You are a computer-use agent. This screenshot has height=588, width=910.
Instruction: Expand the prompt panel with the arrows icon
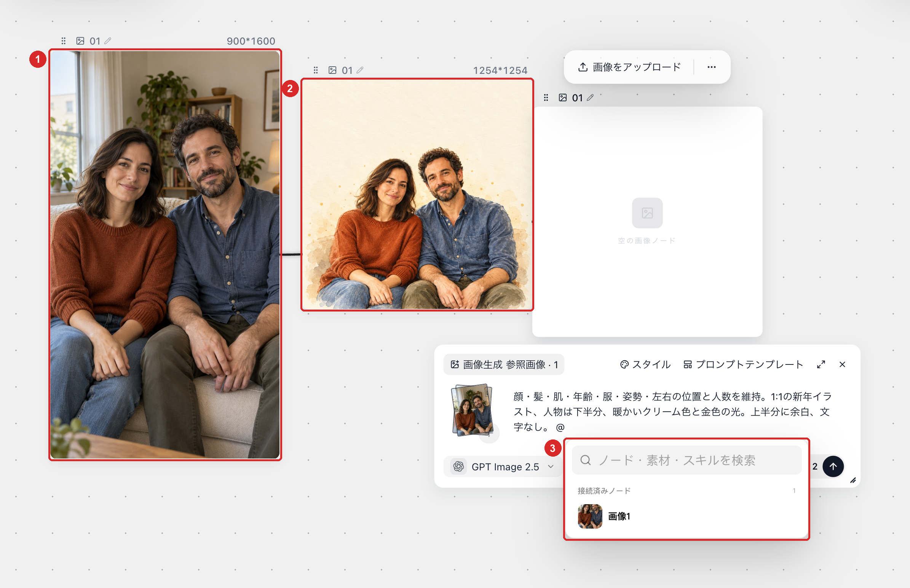pos(821,364)
